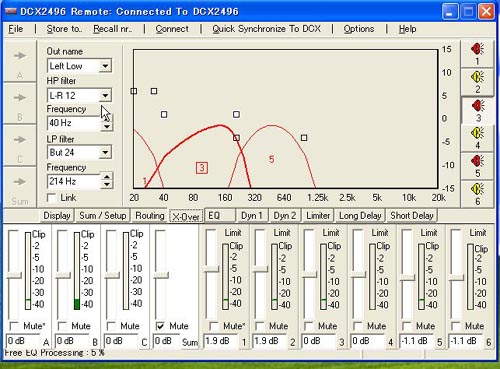Click output 6 gain field -1.1 dB
The height and width of the screenshot is (369, 500).
tap(465, 341)
